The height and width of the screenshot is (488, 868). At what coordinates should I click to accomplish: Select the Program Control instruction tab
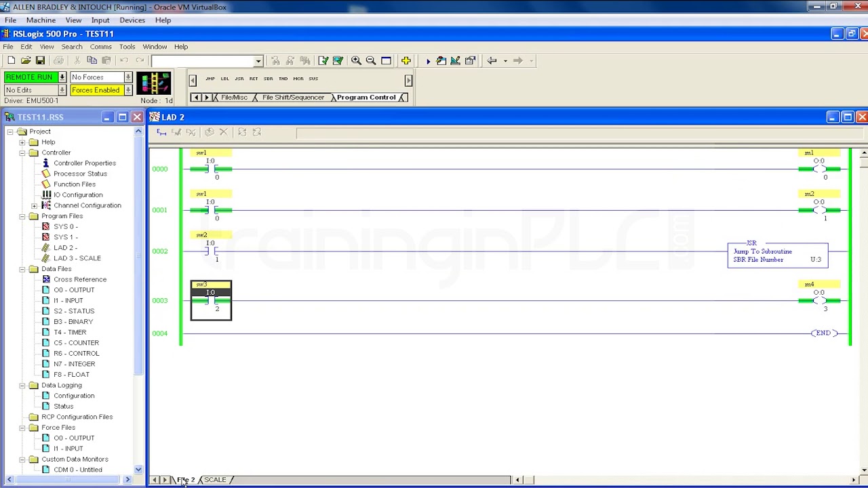coord(366,98)
